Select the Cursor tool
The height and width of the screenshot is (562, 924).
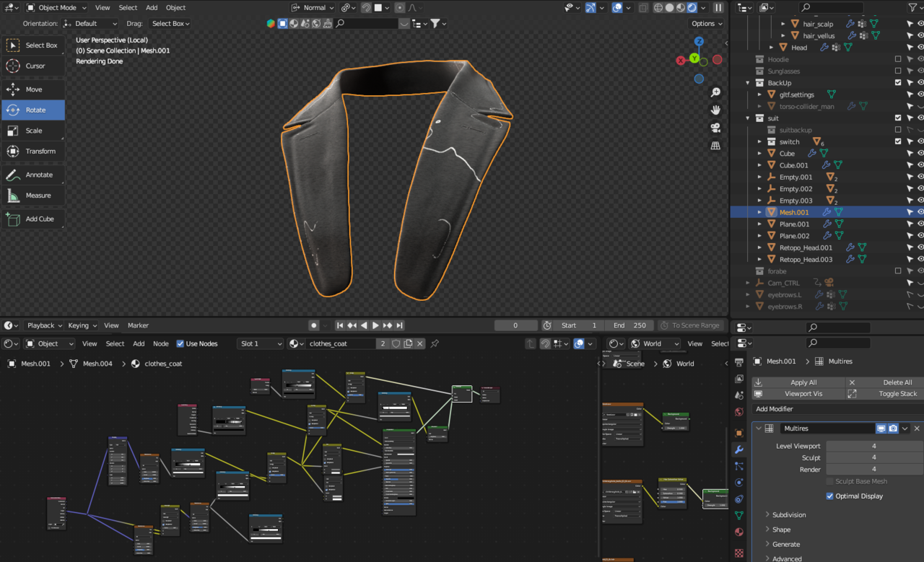(x=34, y=66)
